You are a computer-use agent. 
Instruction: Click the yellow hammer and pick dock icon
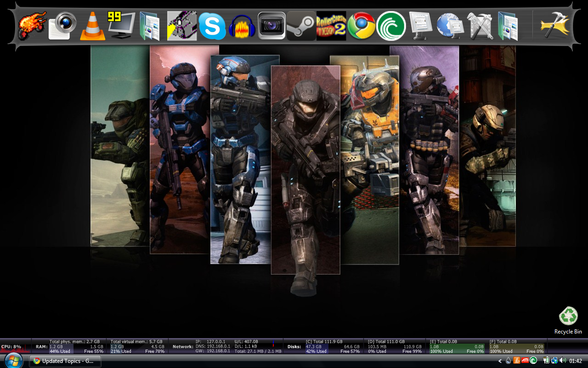point(554,26)
